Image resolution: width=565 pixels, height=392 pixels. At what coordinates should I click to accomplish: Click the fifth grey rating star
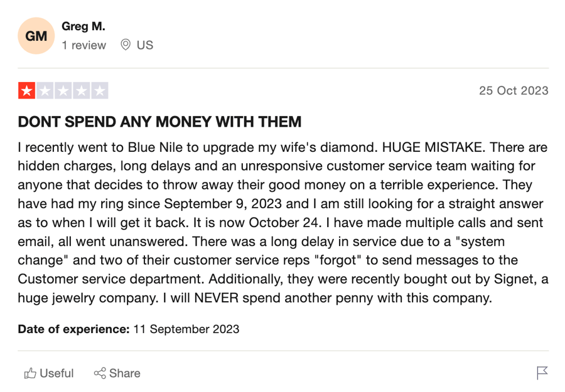click(x=100, y=91)
